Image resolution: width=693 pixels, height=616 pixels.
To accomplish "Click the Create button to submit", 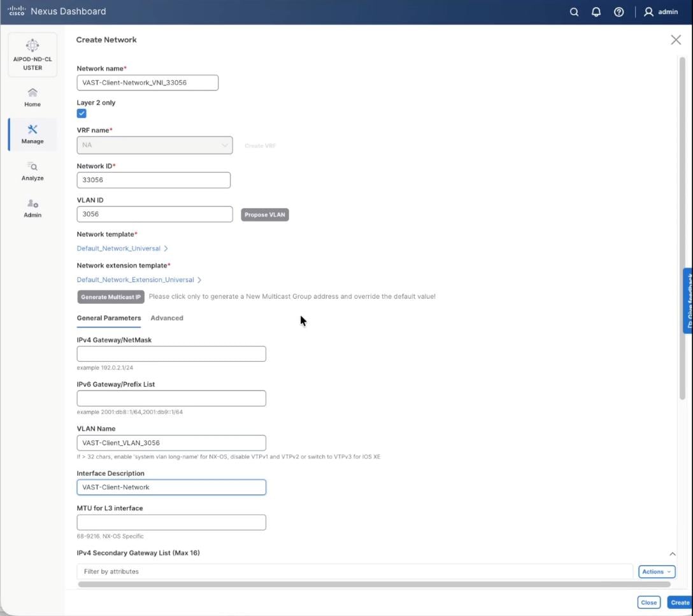I will [x=680, y=602].
